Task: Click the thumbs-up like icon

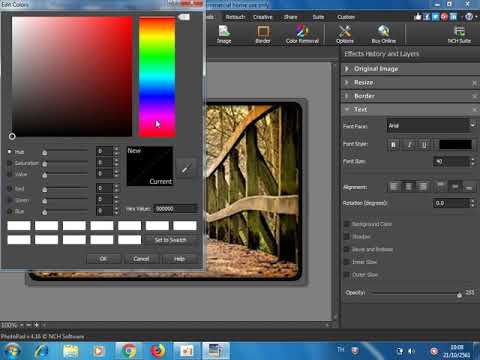Action: (x=417, y=16)
